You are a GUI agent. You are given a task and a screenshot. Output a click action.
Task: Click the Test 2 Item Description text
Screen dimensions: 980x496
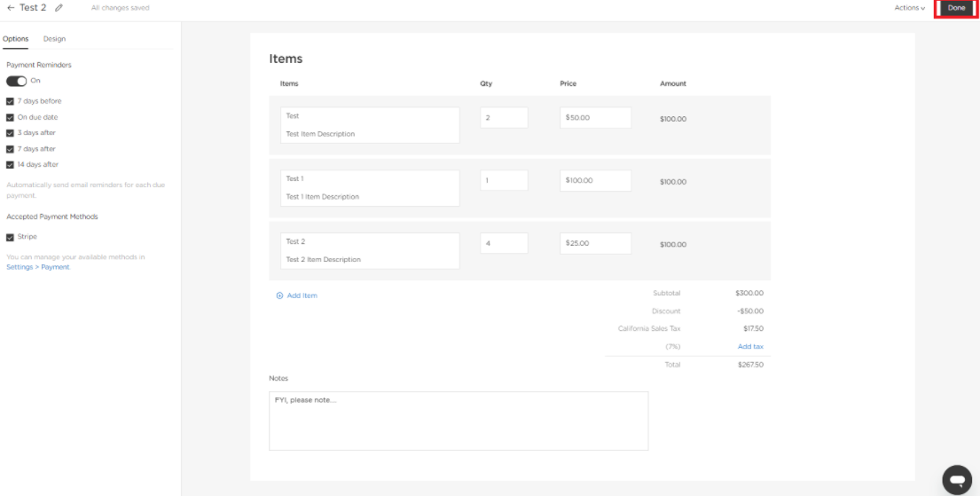coord(323,260)
